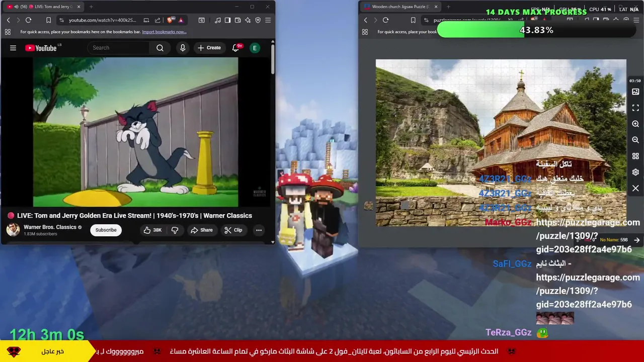This screenshot has height=362, width=644.
Task: Click arrow next to No Name: 598
Action: coord(636,240)
